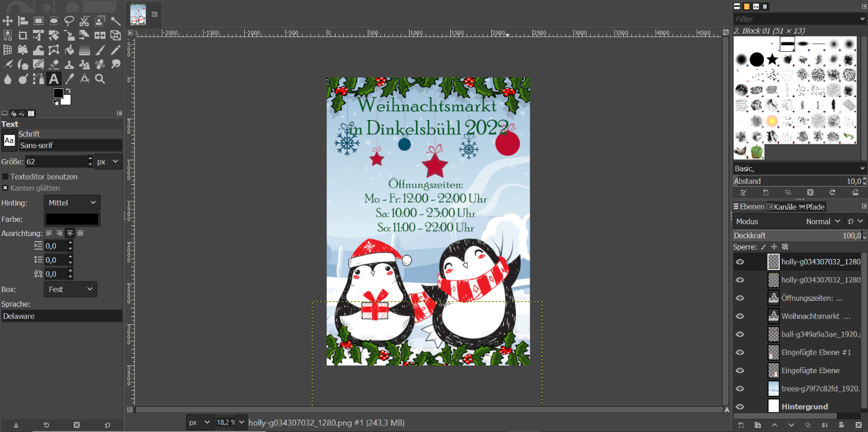868x432 pixels.
Task: Open the size unit px dropdown in Text options
Action: (108, 161)
